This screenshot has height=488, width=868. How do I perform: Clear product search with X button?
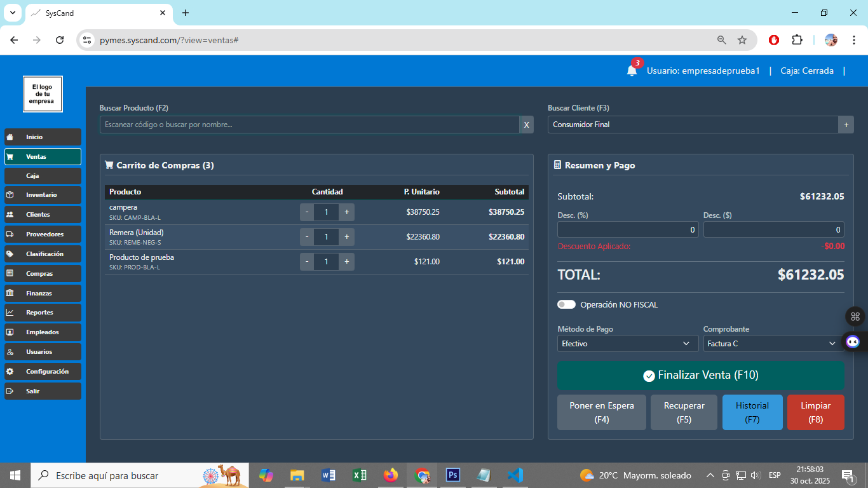(526, 125)
